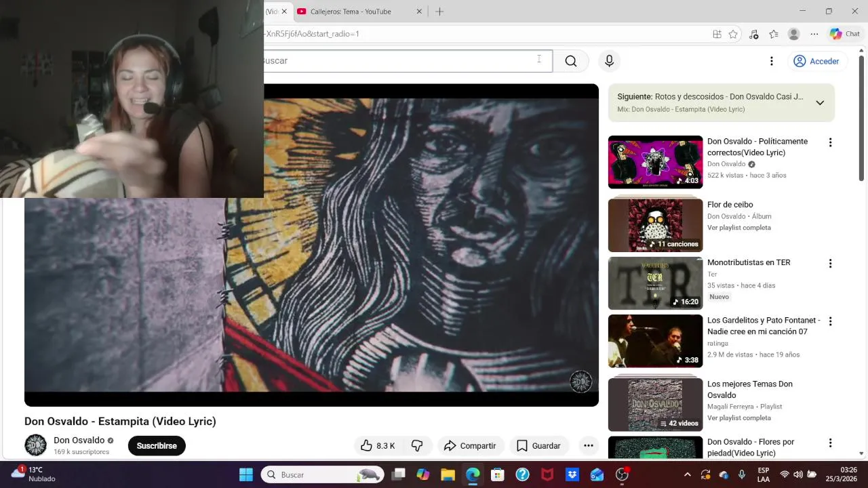Open more actions ellipsis below the video
This screenshot has height=488, width=868.
[x=589, y=445]
